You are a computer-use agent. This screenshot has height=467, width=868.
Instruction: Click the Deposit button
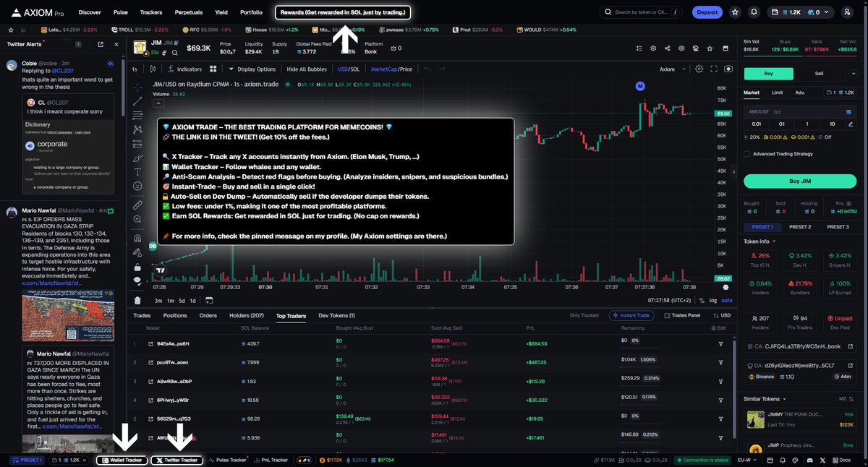point(707,12)
